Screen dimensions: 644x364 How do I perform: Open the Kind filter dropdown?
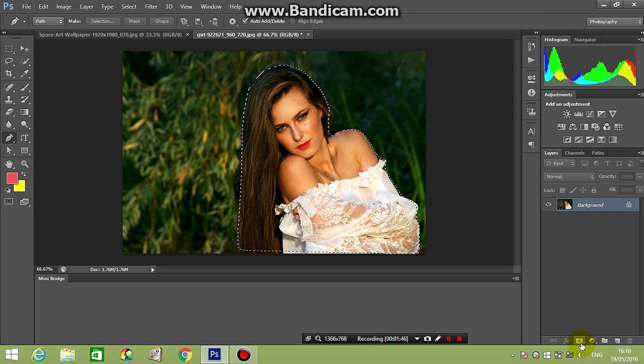[x=560, y=163]
